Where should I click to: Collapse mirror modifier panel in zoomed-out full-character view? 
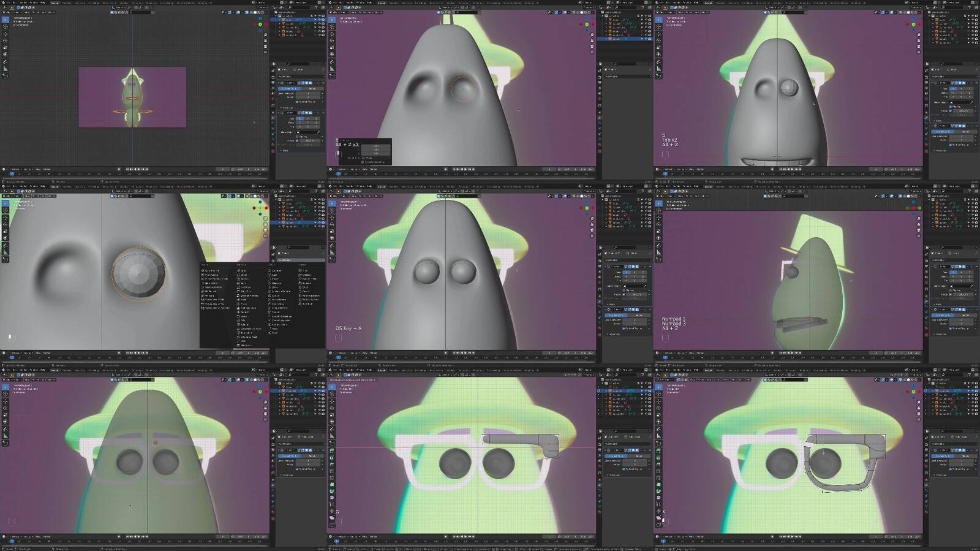point(279,113)
